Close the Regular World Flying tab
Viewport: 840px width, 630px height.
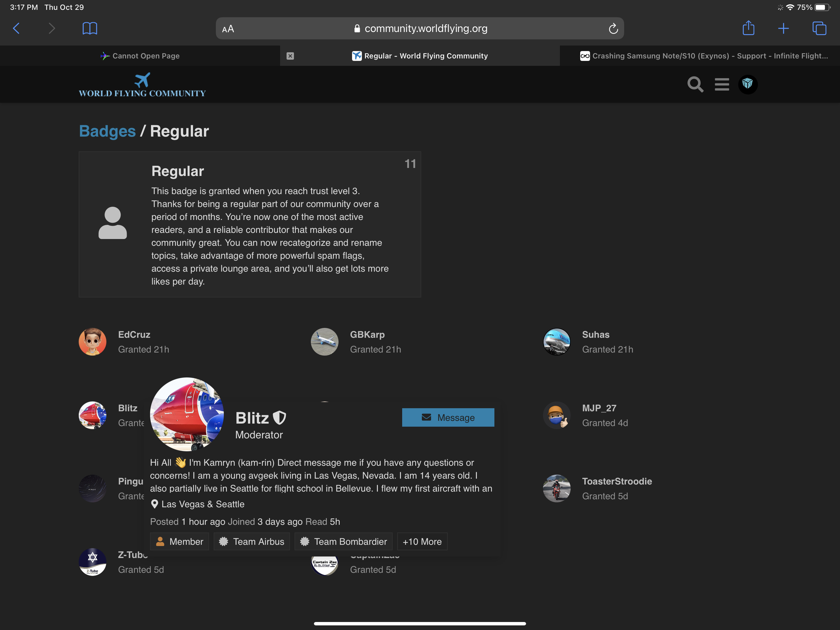click(290, 56)
